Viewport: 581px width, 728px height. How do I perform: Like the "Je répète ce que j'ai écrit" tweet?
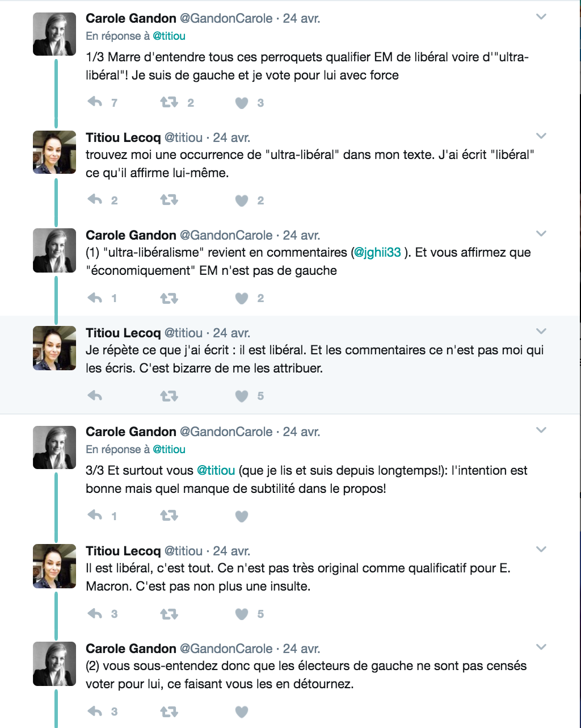[242, 396]
